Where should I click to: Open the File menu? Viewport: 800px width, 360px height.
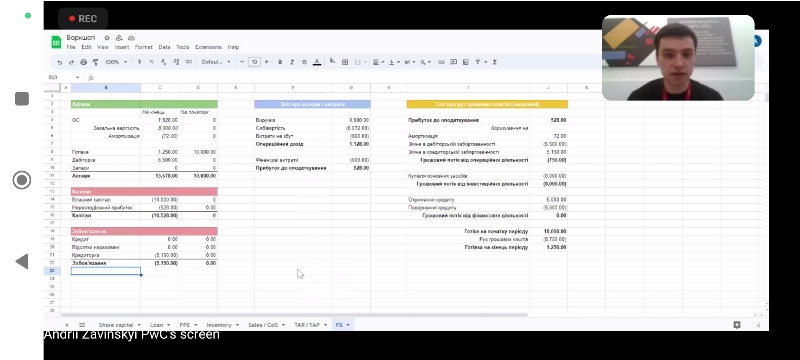coord(71,47)
